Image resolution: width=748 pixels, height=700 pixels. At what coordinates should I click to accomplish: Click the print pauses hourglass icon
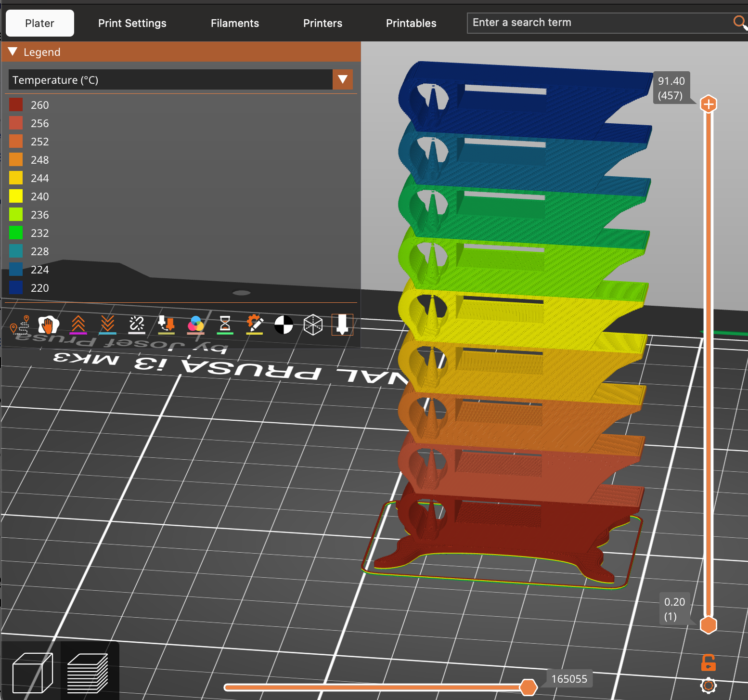(225, 325)
